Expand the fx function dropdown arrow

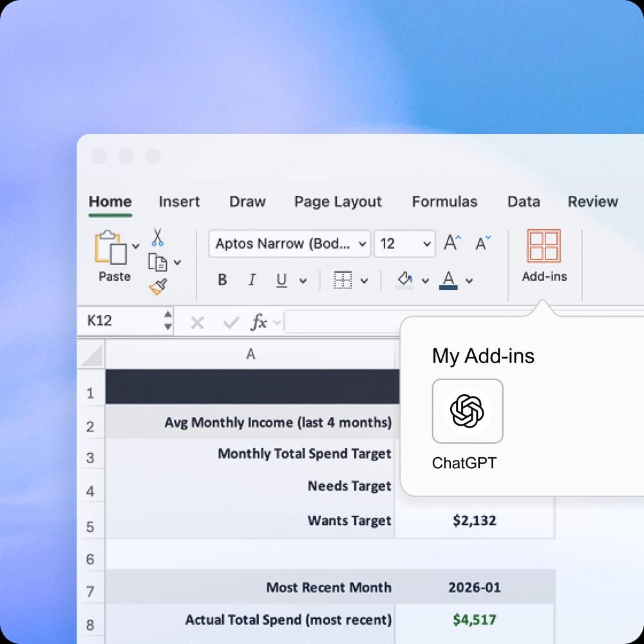click(x=277, y=323)
